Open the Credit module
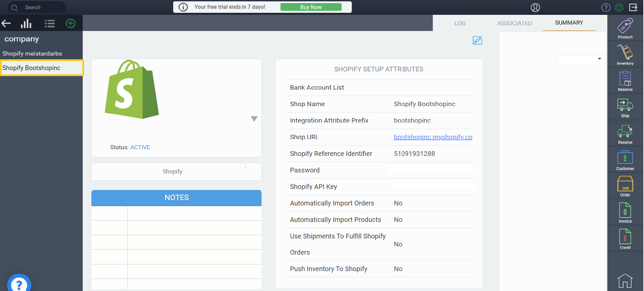 625,239
